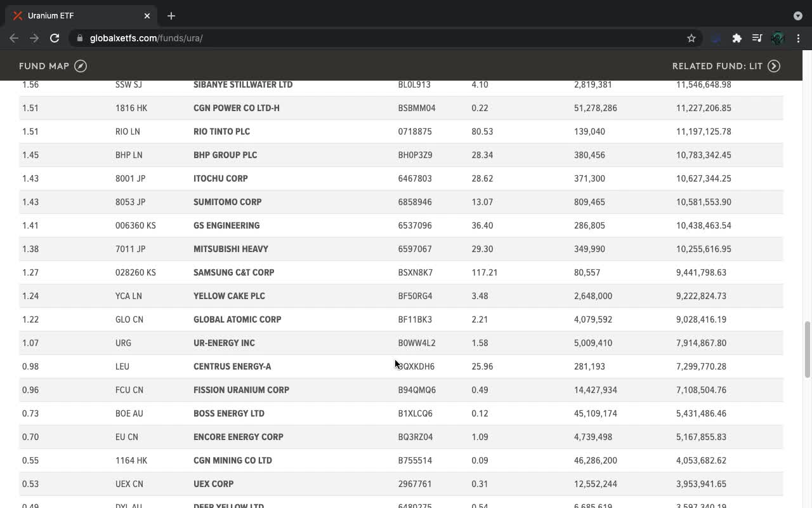Reload the page with the refresh icon
The image size is (812, 508).
click(x=55, y=38)
